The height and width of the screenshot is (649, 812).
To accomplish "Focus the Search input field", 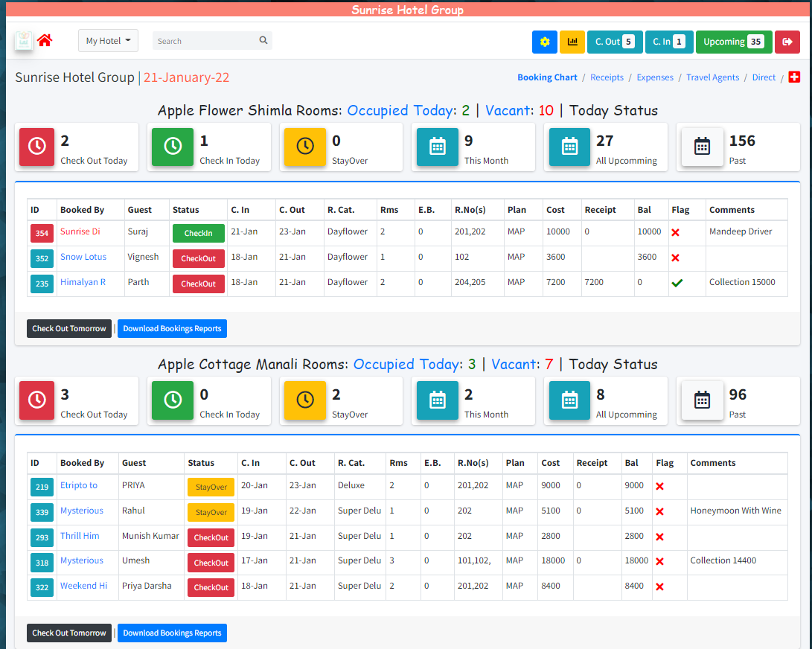I will (x=205, y=41).
